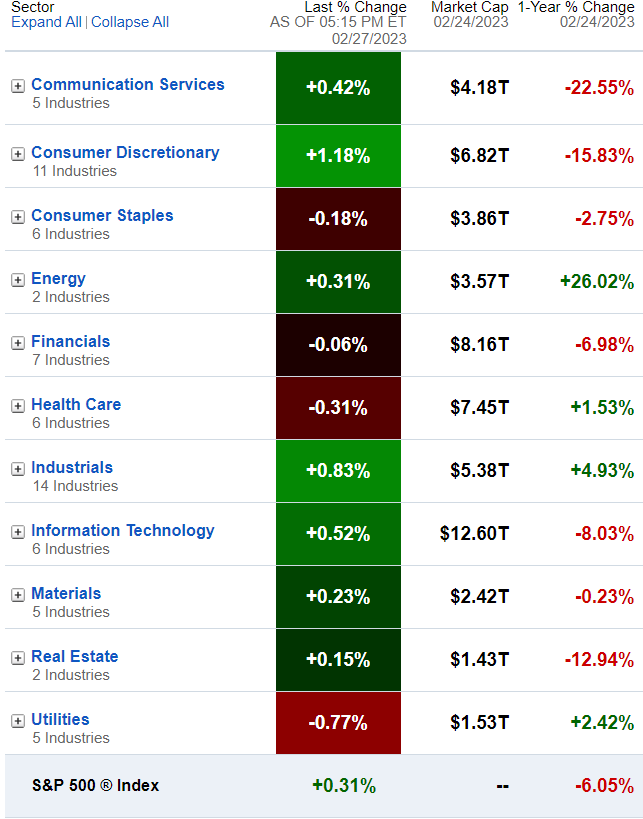This screenshot has width=643, height=819.
Task: Click the Consumer Discretionary +1.18% green cell
Action: [338, 156]
